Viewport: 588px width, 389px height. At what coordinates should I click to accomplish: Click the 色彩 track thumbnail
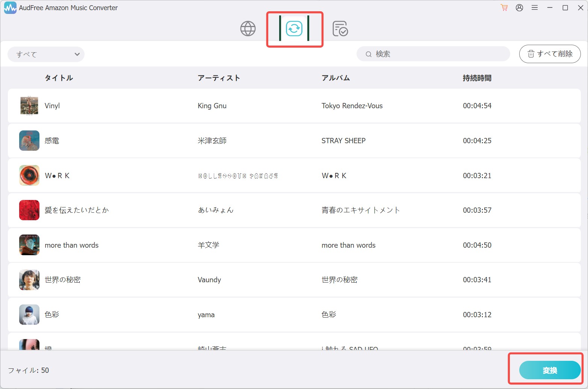point(29,315)
